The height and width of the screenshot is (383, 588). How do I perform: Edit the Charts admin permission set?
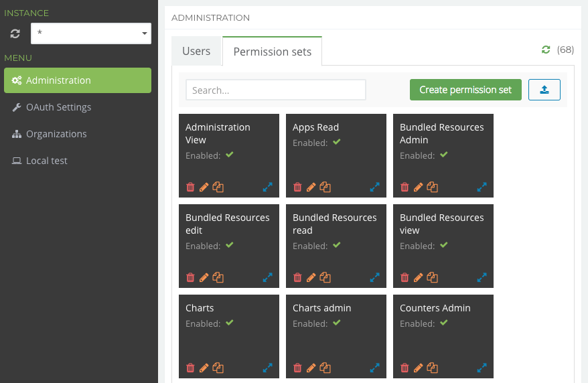[x=311, y=368]
